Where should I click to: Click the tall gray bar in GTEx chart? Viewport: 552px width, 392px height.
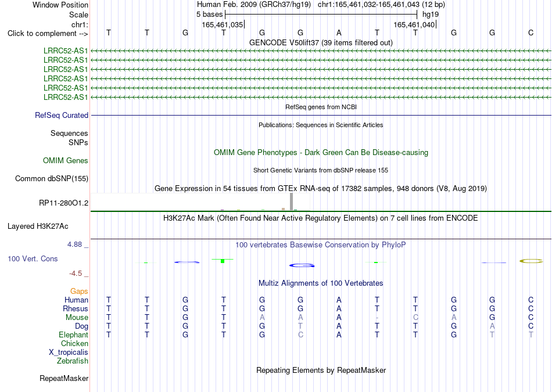pyautogui.click(x=291, y=202)
